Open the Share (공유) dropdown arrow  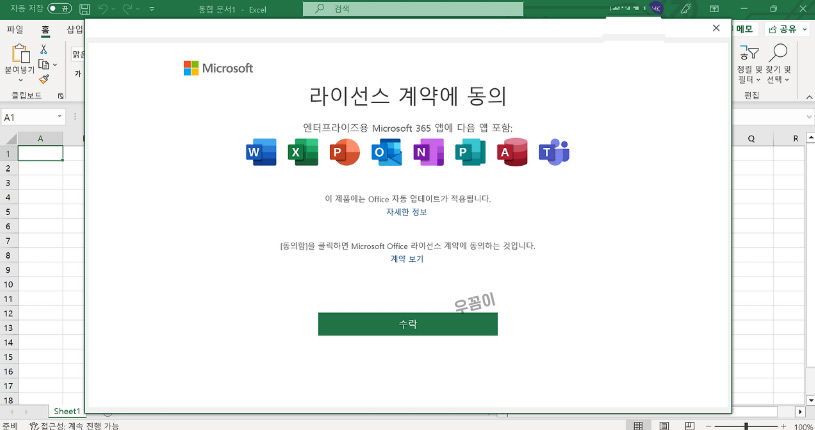(x=805, y=29)
